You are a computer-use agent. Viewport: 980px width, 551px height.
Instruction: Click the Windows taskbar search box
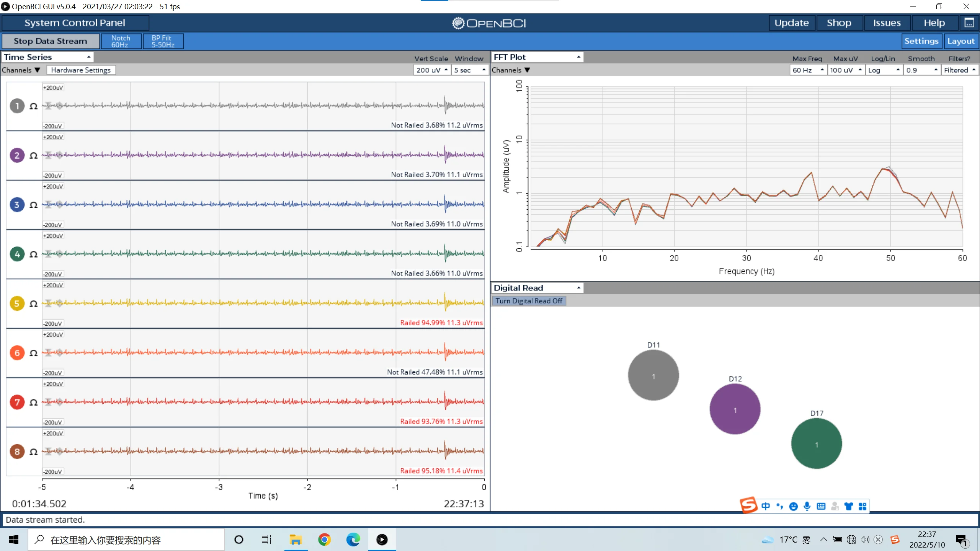(126, 540)
